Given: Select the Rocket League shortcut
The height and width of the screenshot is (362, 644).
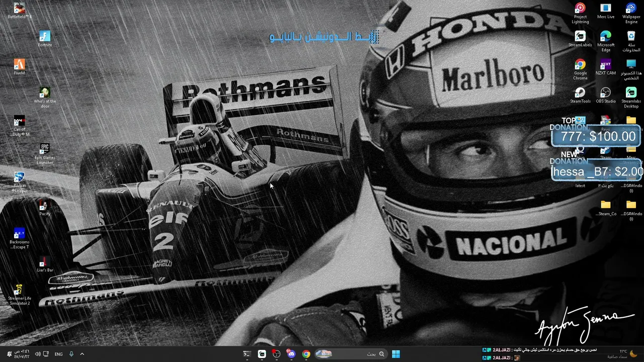Looking at the screenshot, I should pyautogui.click(x=19, y=182).
